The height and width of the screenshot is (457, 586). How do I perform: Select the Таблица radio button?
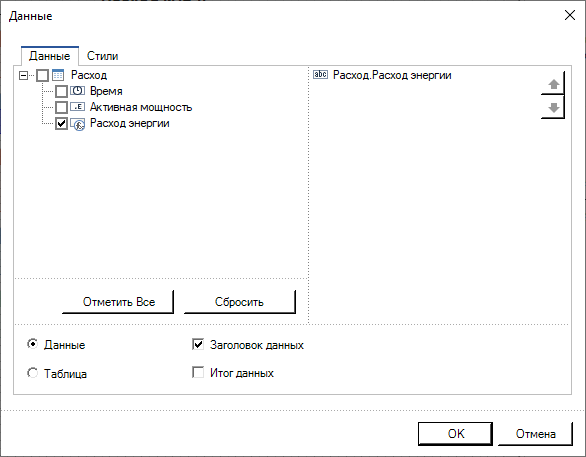pos(33,373)
